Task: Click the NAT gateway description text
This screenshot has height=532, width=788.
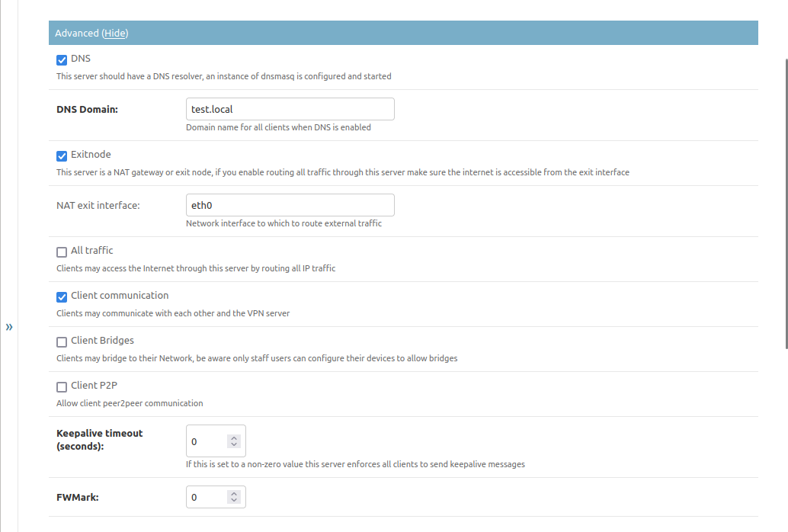Action: pos(343,172)
